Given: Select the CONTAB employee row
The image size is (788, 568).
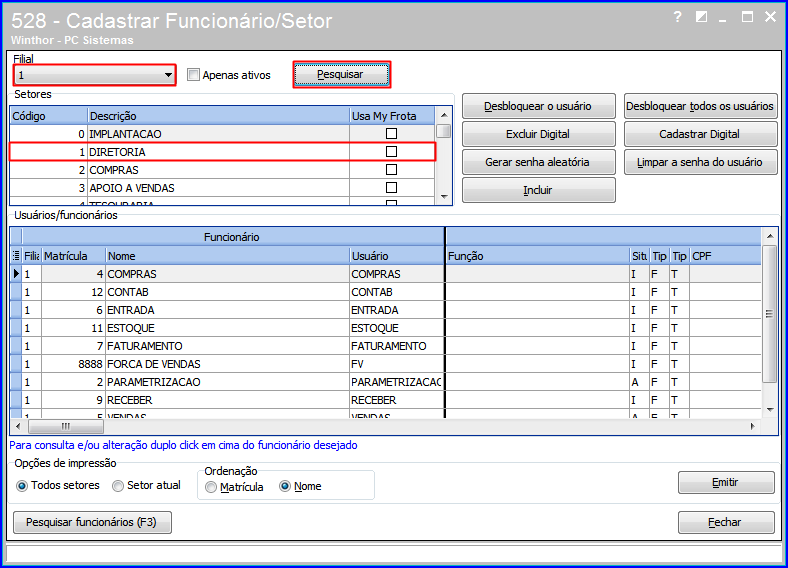Looking at the screenshot, I should 385,292.
